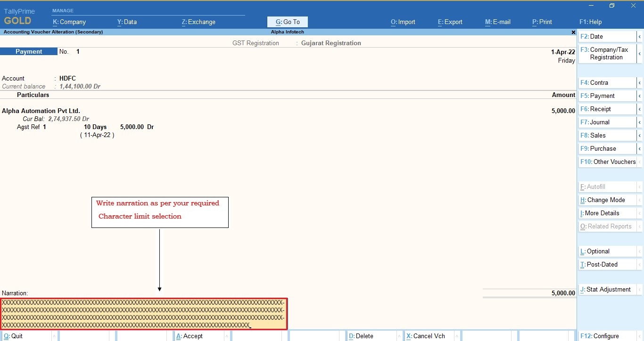
Task: Switch to Sales voucher
Action: 603,135
